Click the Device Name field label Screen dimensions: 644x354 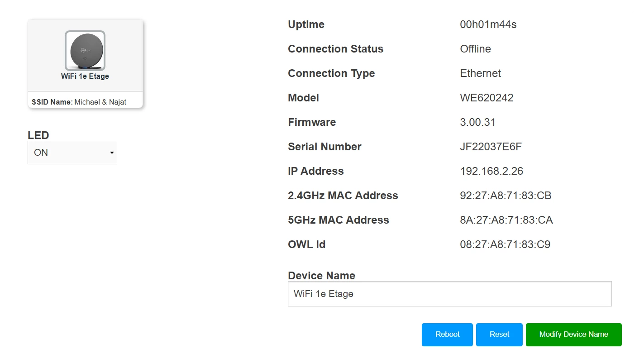[321, 276]
